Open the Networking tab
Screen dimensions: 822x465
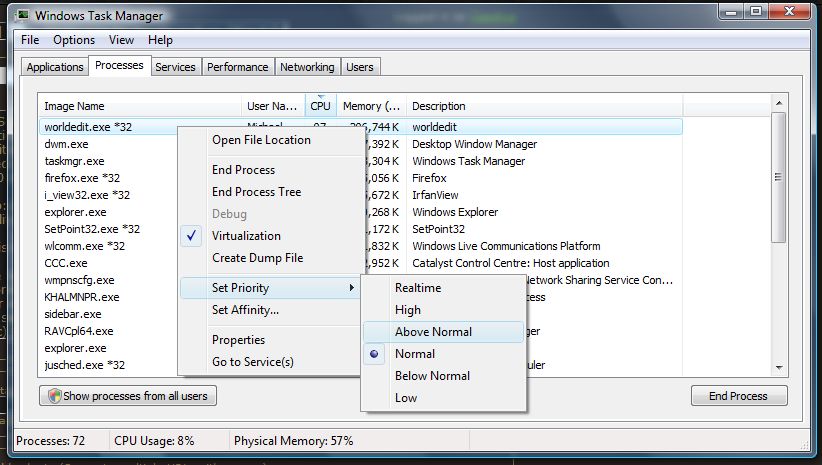[x=307, y=67]
